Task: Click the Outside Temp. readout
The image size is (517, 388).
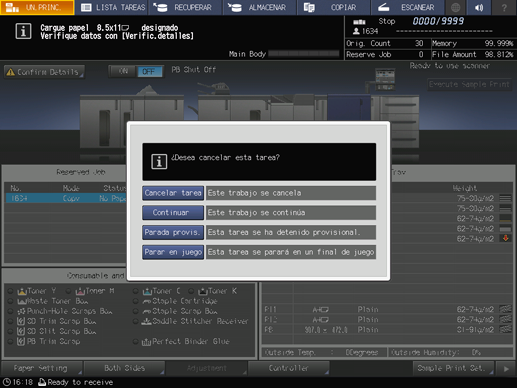Action: click(x=323, y=352)
